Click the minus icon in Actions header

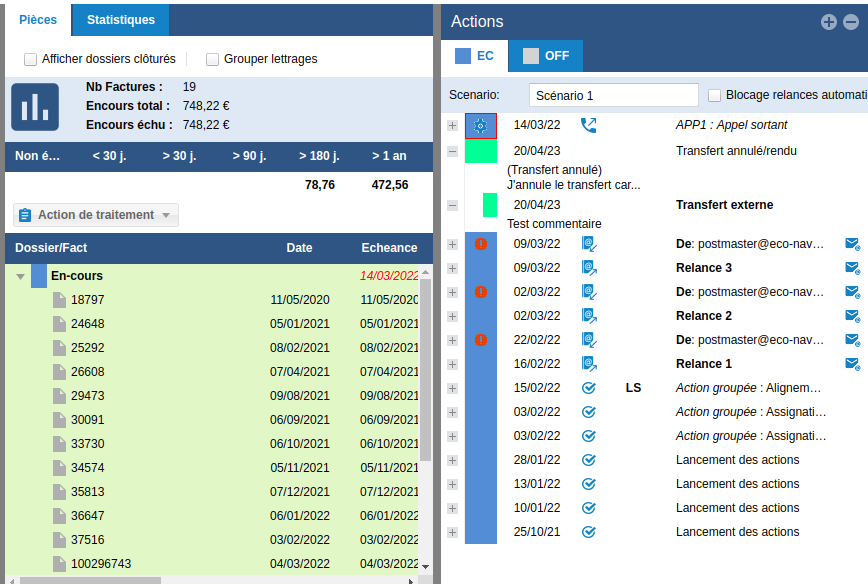coord(851,22)
